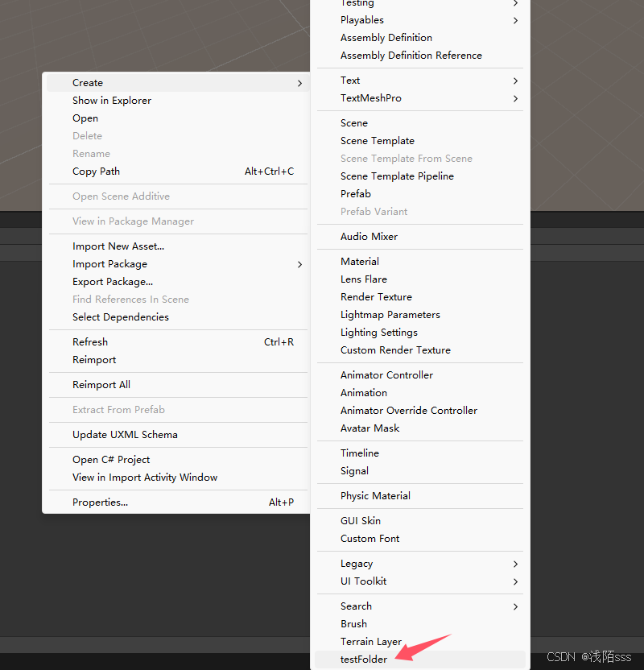The image size is (644, 670).
Task: Open Properties... entry
Action: point(178,502)
